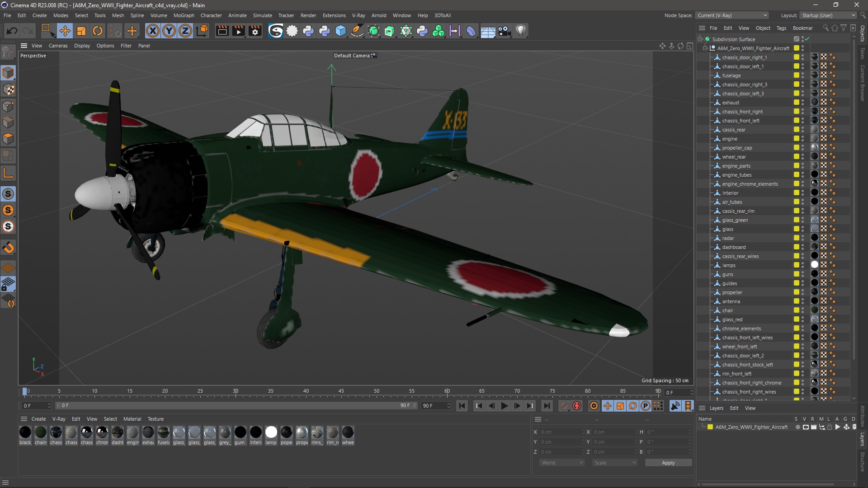Open Edit Render Settings icon
868x488 pixels.
tap(255, 31)
